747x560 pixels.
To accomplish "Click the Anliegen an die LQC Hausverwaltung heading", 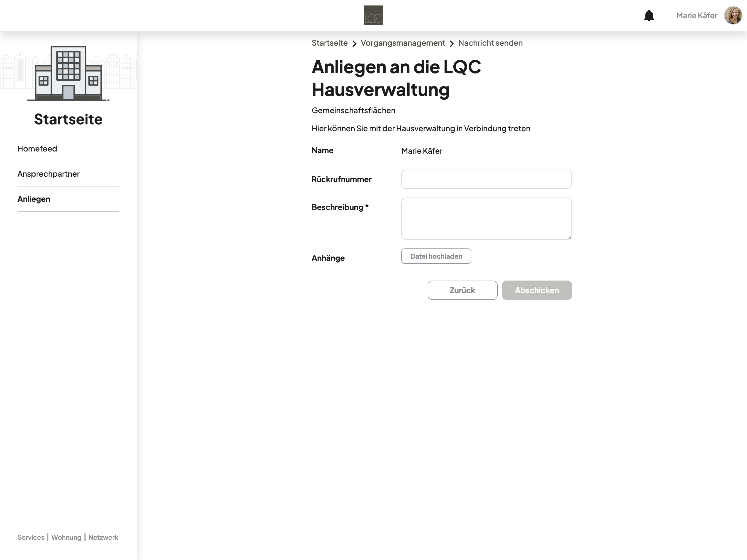I will [x=396, y=78].
